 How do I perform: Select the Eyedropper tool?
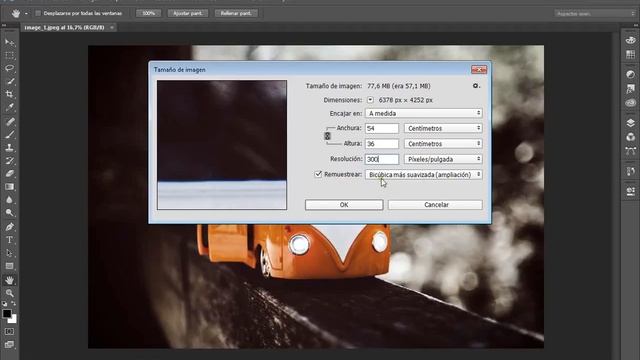(9, 108)
